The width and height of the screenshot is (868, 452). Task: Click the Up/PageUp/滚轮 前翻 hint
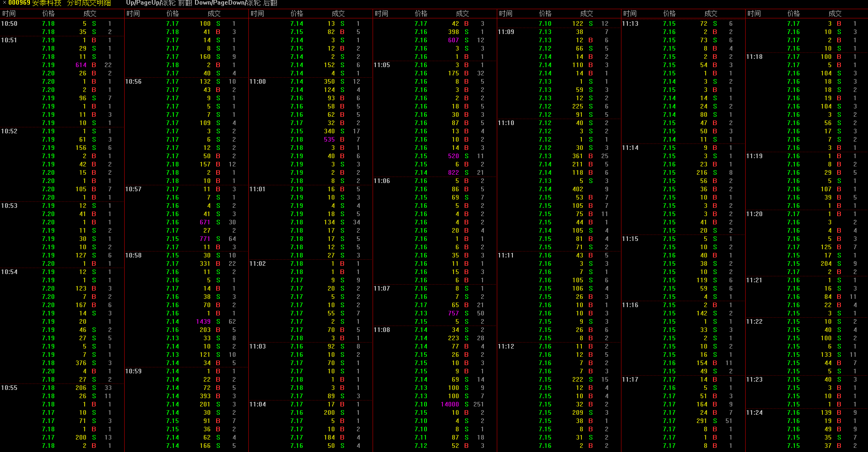coord(159,3)
